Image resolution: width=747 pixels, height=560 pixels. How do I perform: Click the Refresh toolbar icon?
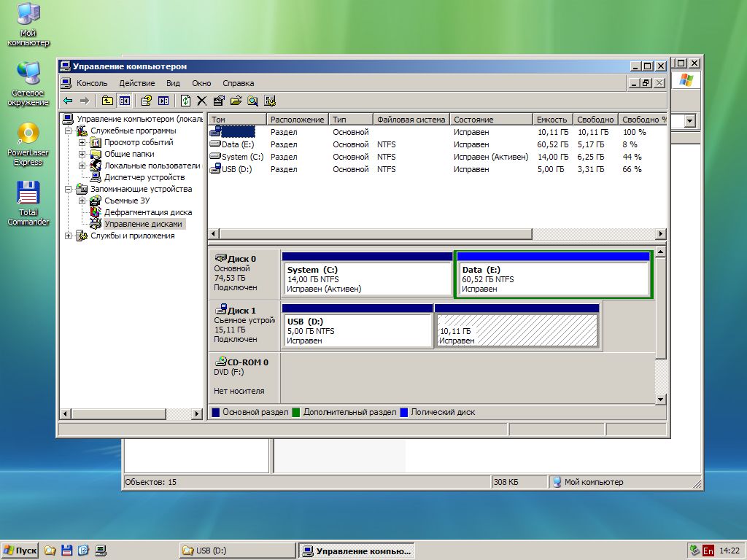coord(185,101)
